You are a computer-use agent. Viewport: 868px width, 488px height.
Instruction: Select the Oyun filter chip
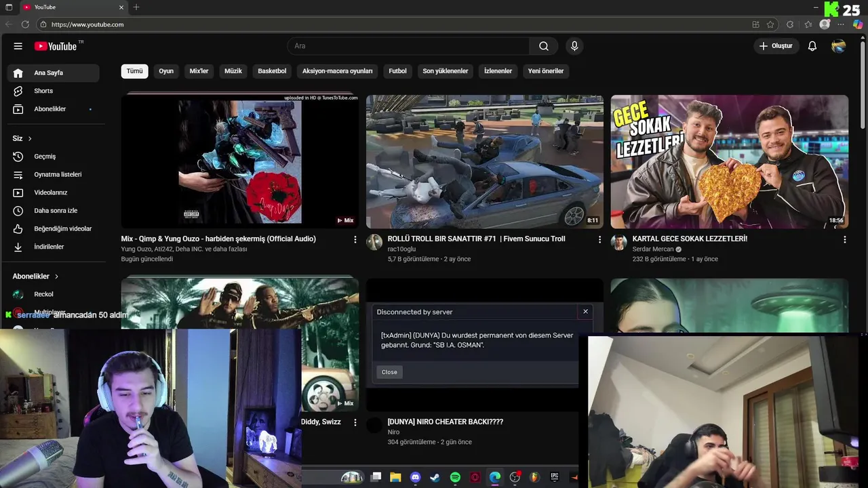166,71
